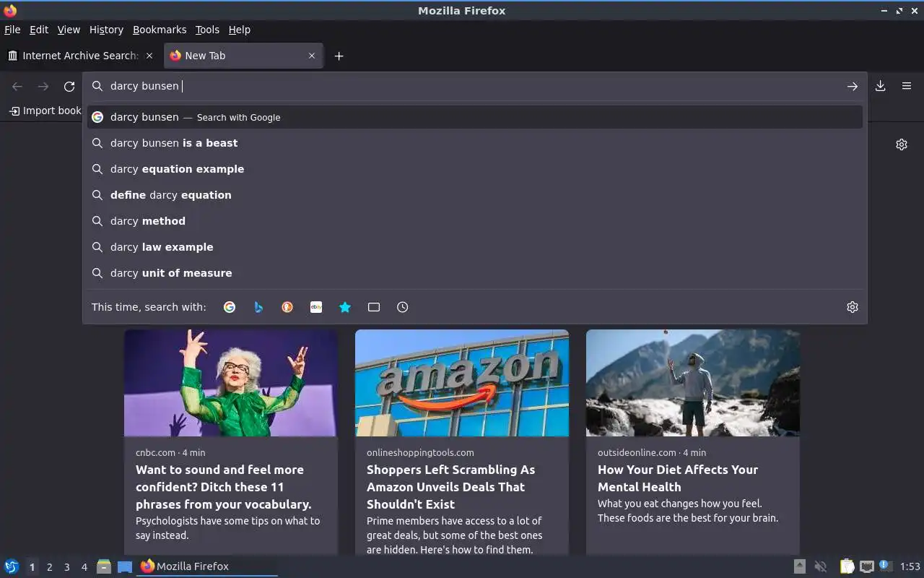Open the Bookmarks menu

(160, 30)
